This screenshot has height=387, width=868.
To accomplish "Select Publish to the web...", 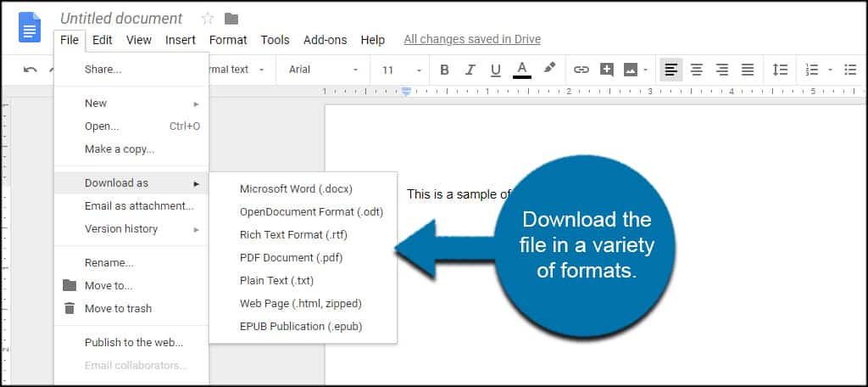I will 131,343.
